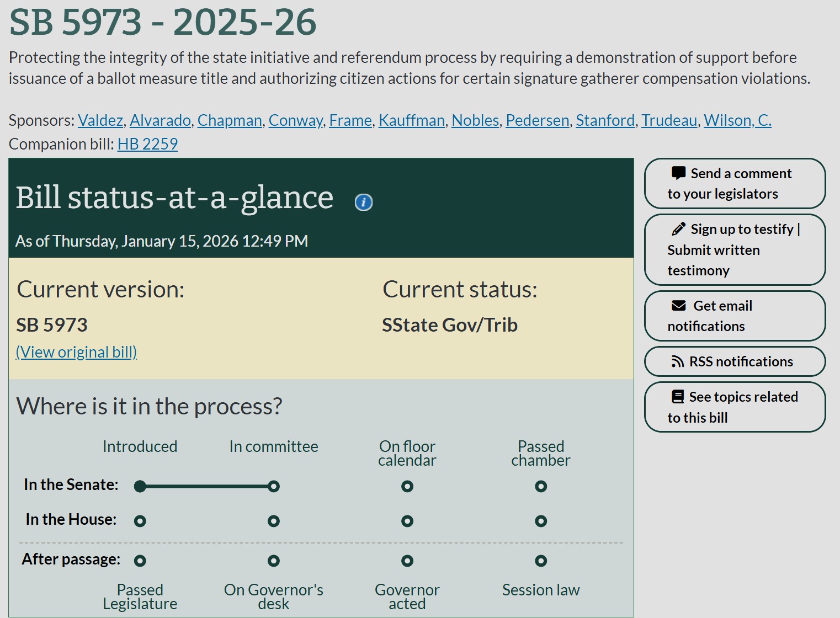Click House On floor calendar marker
Image resolution: width=840 pixels, height=618 pixels.
(407, 521)
